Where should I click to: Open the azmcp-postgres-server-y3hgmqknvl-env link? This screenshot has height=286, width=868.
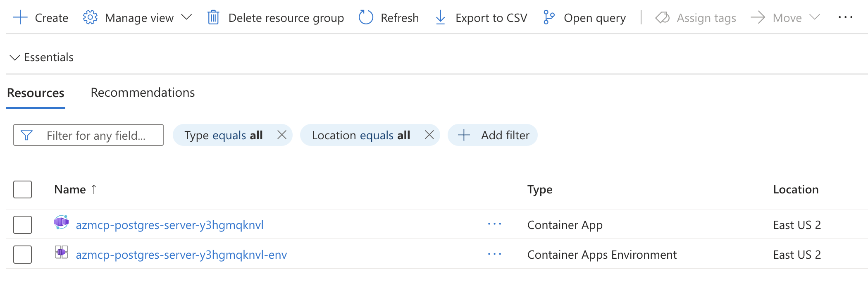181,255
